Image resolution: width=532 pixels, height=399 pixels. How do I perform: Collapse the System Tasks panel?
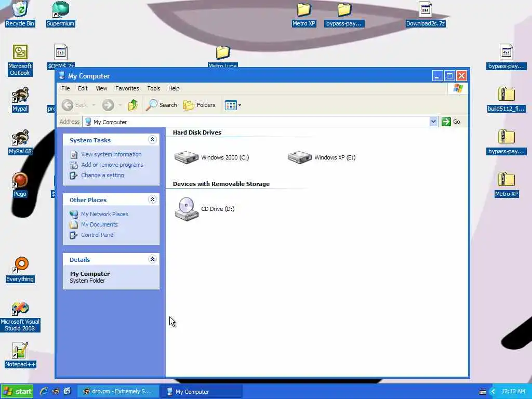tap(152, 140)
